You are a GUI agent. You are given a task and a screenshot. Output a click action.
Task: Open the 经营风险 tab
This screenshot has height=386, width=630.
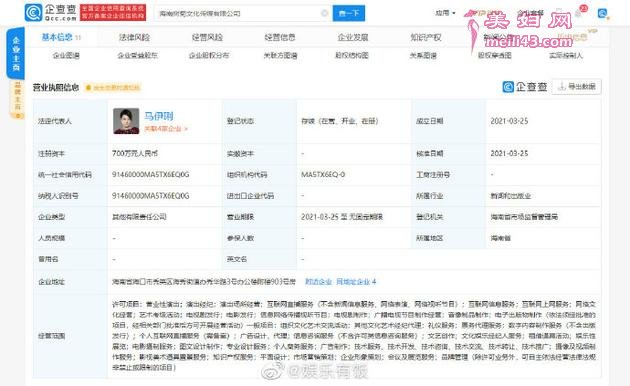pyautogui.click(x=207, y=37)
